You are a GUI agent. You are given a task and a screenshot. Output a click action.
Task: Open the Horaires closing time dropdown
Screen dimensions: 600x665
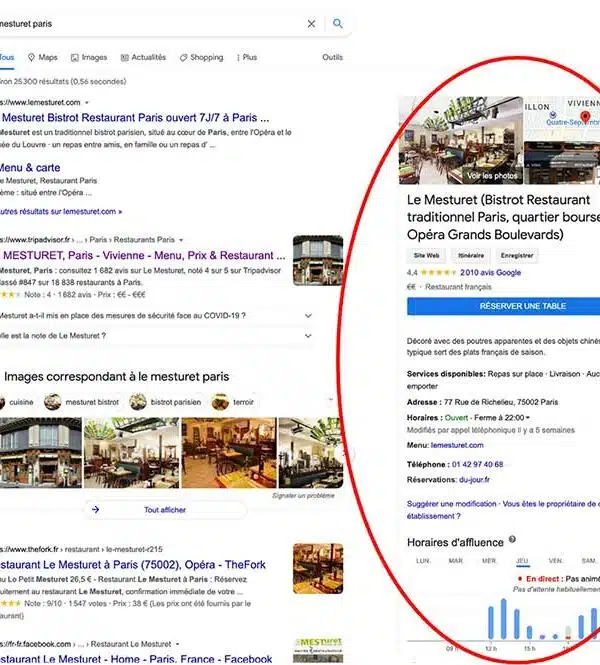point(526,417)
